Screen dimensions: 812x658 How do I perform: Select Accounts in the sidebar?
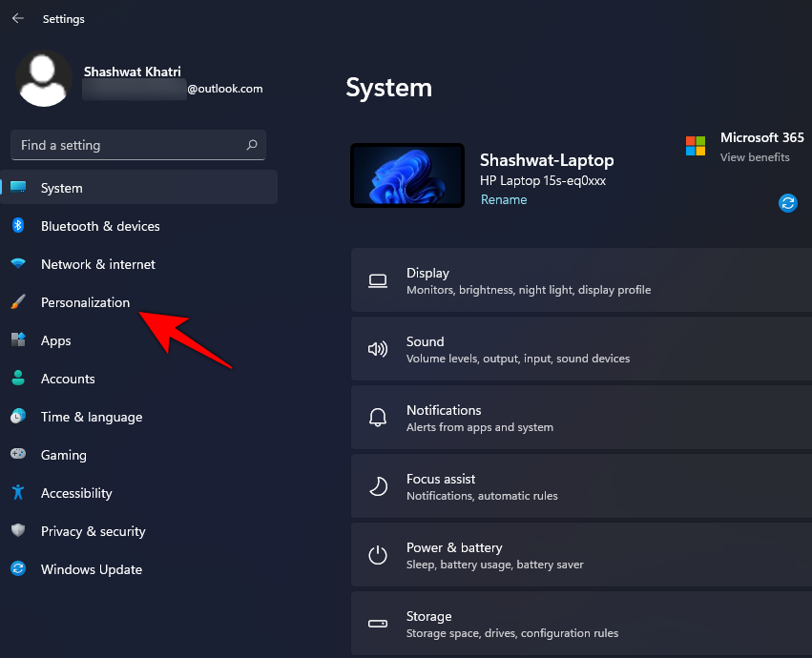pos(68,379)
